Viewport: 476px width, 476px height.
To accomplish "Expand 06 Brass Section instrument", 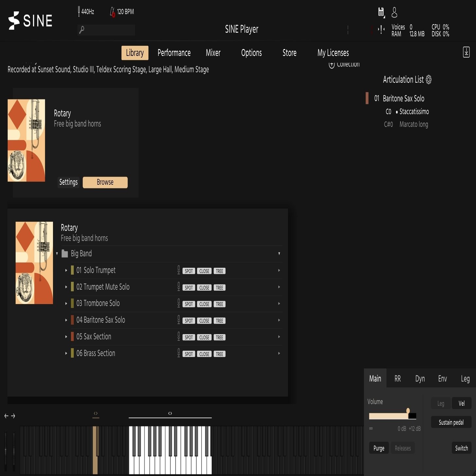I will (x=66, y=353).
